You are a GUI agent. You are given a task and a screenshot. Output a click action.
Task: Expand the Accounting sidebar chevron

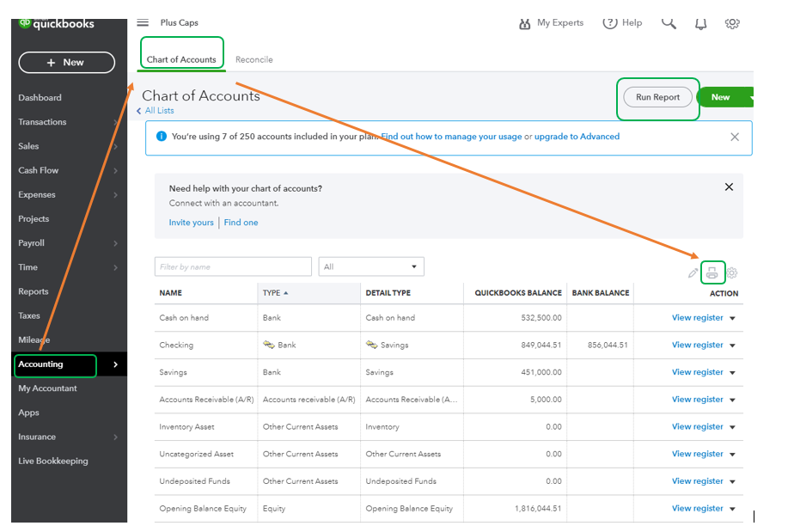tap(115, 364)
